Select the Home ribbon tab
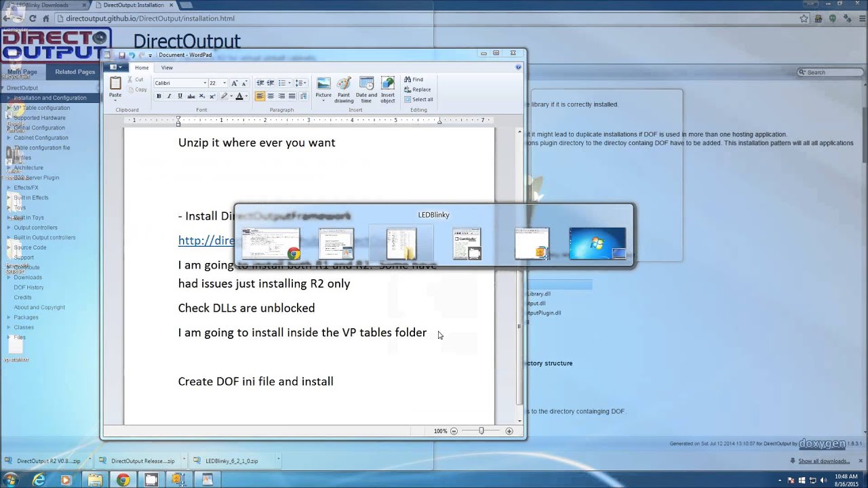This screenshot has width=868, height=488. pyautogui.click(x=142, y=67)
